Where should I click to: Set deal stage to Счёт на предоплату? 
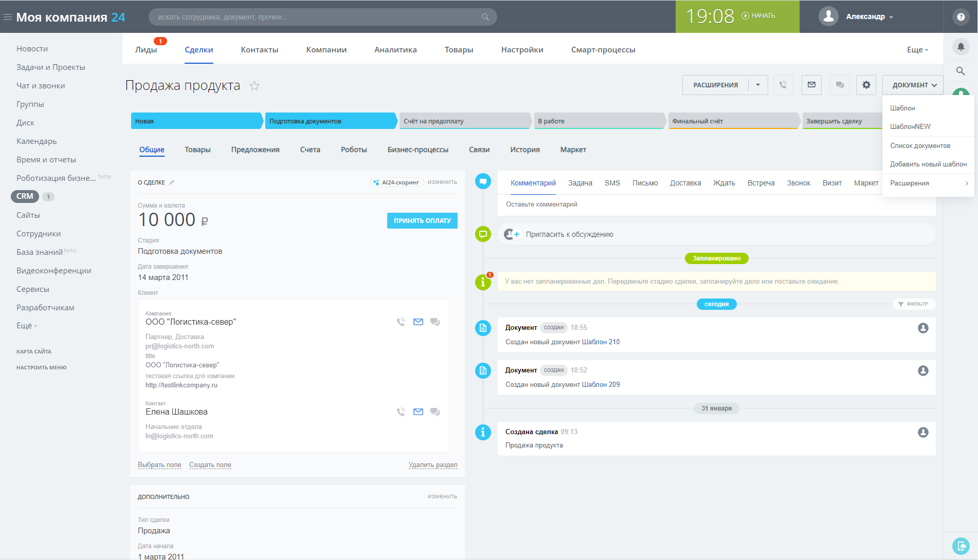coord(464,121)
